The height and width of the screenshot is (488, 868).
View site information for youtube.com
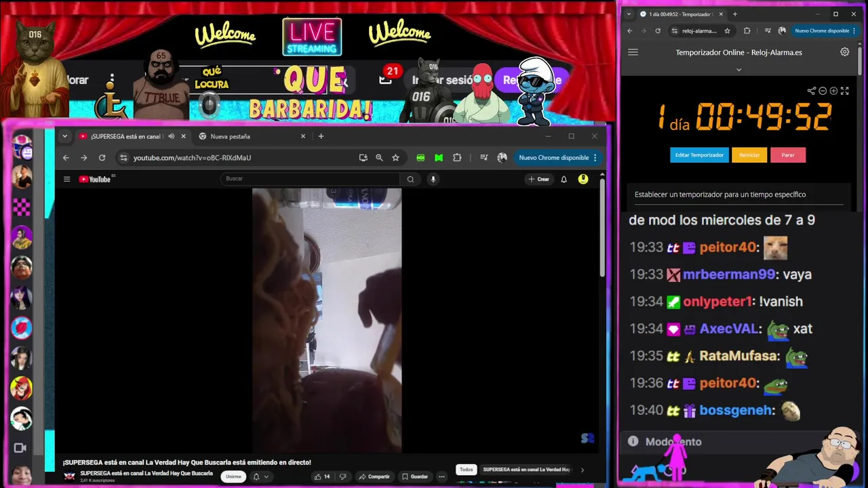(123, 157)
